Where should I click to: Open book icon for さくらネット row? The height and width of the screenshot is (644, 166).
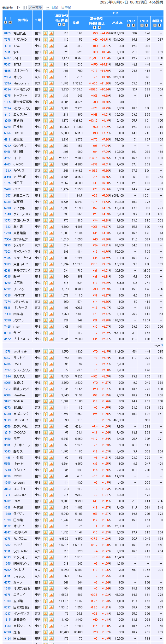pos(45,351)
